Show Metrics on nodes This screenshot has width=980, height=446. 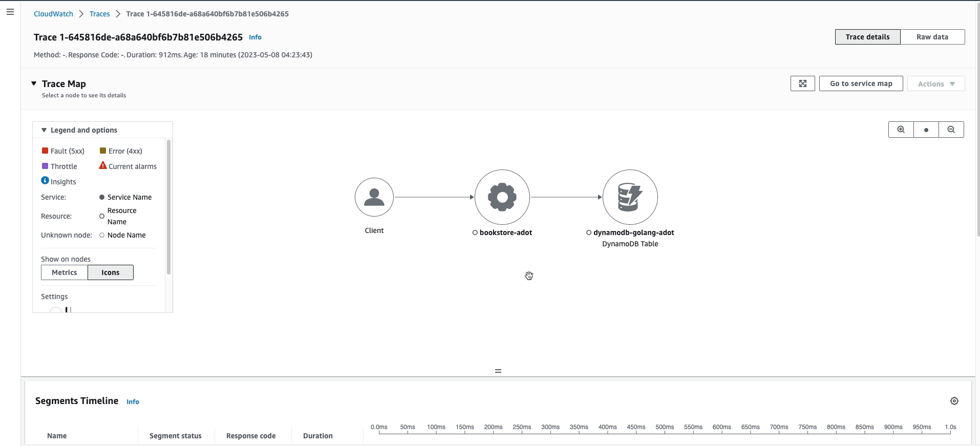coord(65,272)
